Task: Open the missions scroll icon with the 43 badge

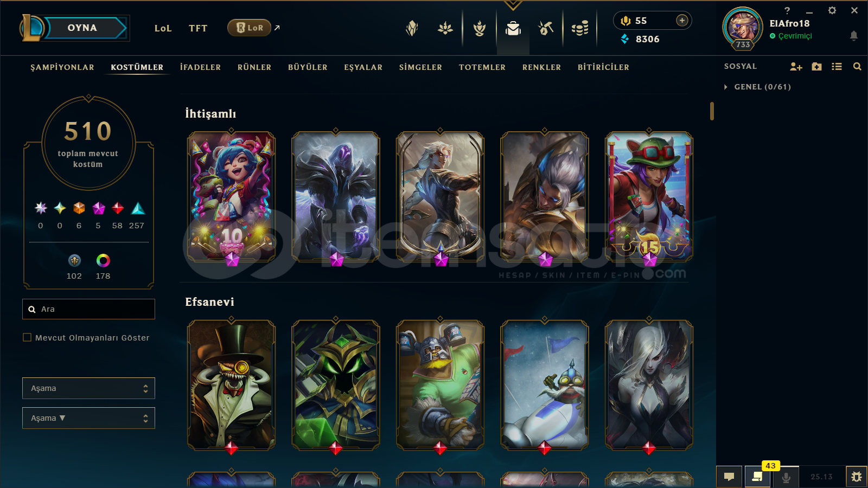Action: (x=757, y=477)
